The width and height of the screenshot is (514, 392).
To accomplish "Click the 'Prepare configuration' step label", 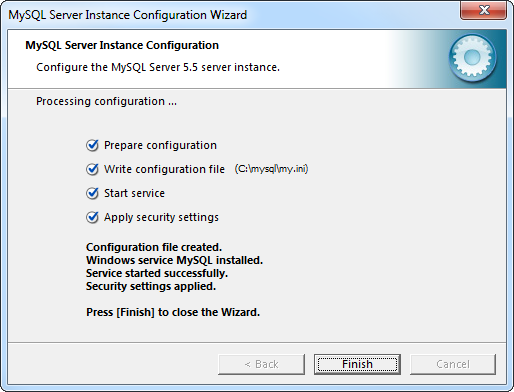I will [160, 145].
